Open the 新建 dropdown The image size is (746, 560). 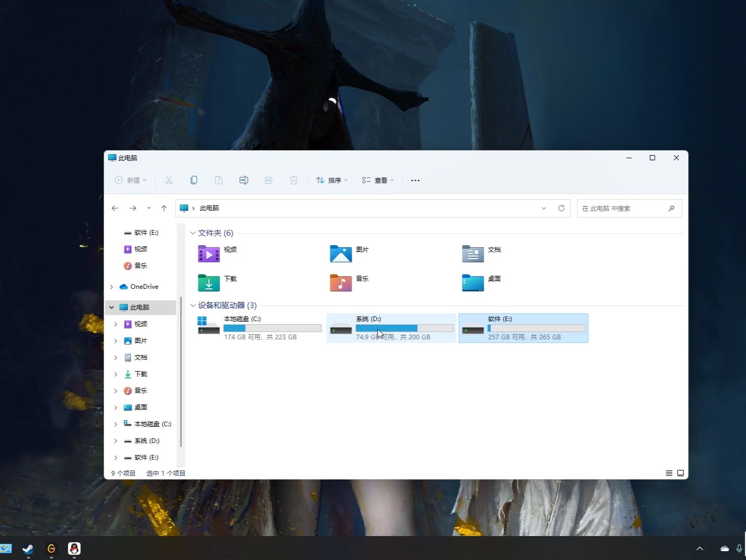click(131, 180)
